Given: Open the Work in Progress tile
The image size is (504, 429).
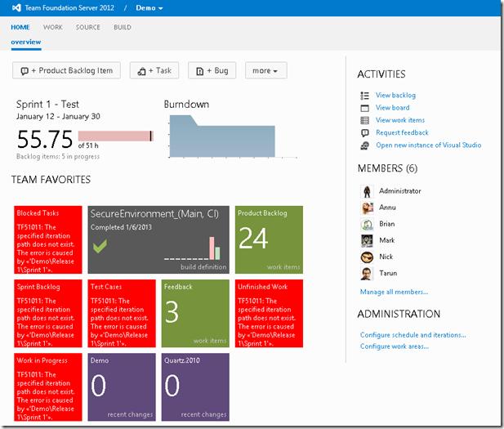Looking at the screenshot, I should click(x=48, y=387).
